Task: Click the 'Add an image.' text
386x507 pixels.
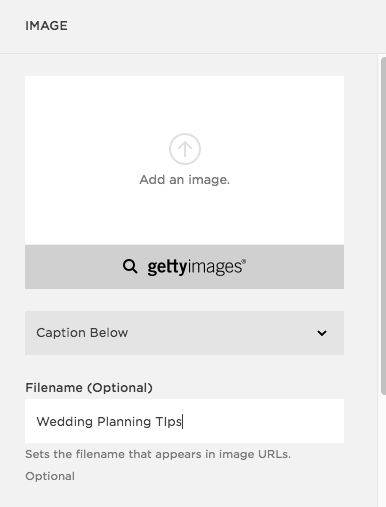Action: point(185,180)
